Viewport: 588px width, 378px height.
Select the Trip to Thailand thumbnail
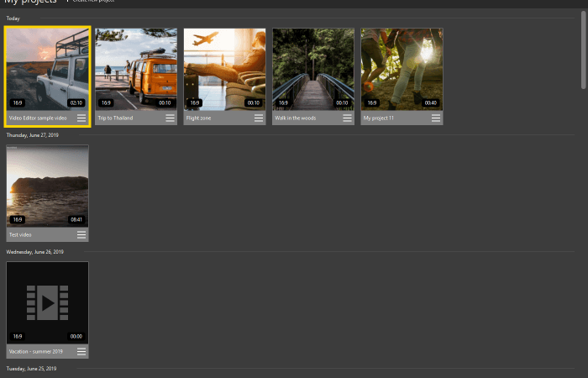tap(136, 70)
